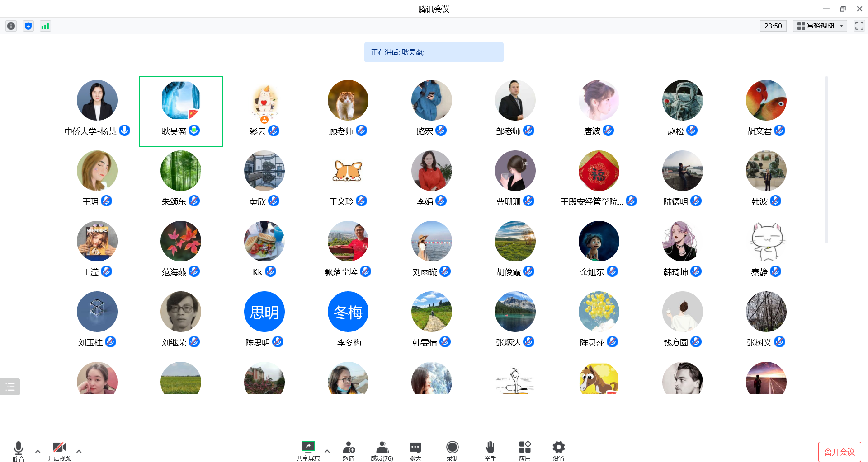Viewport: 868px width, 462px height.
Task: Open the Apps (应用) icon
Action: point(524,451)
